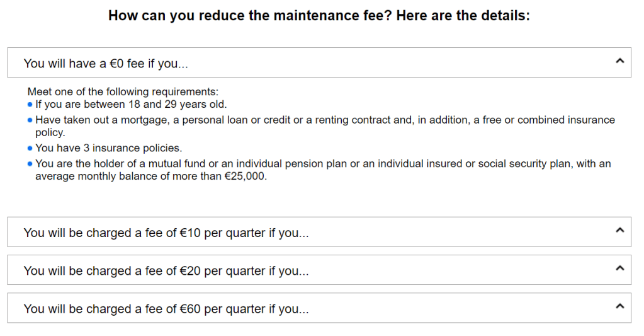Screen dimensions: 644x336
Task: Click blue bullet before the 18–29 years requirement
Action: click(30, 105)
